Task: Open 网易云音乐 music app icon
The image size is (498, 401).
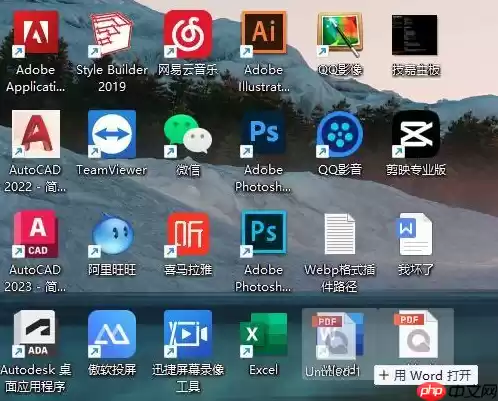Action: tap(188, 33)
